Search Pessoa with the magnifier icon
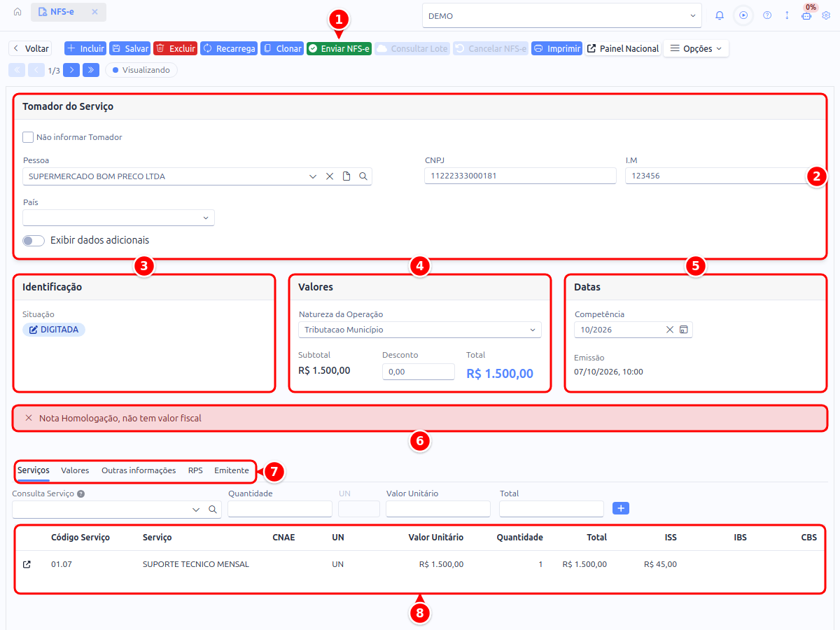 point(363,176)
